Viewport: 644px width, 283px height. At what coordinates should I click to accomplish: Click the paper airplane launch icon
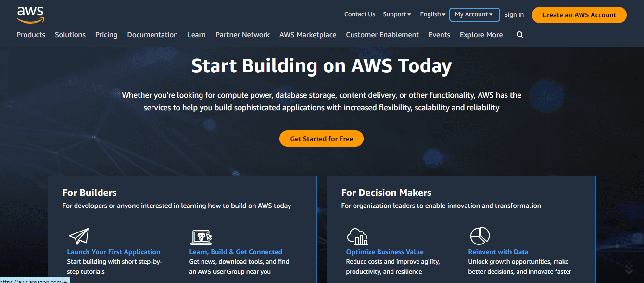point(78,235)
